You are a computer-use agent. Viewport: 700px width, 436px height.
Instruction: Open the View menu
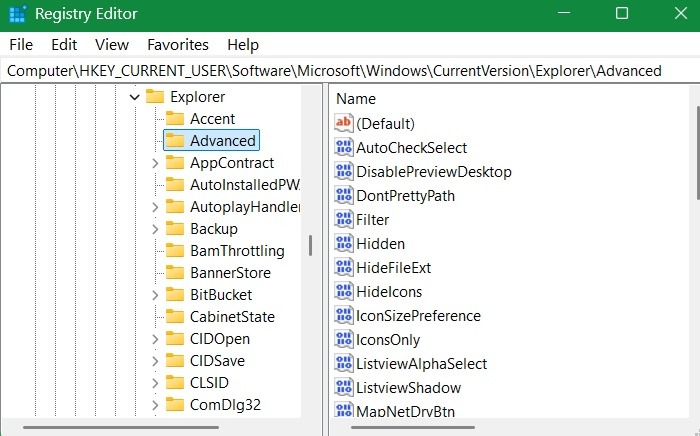point(112,45)
